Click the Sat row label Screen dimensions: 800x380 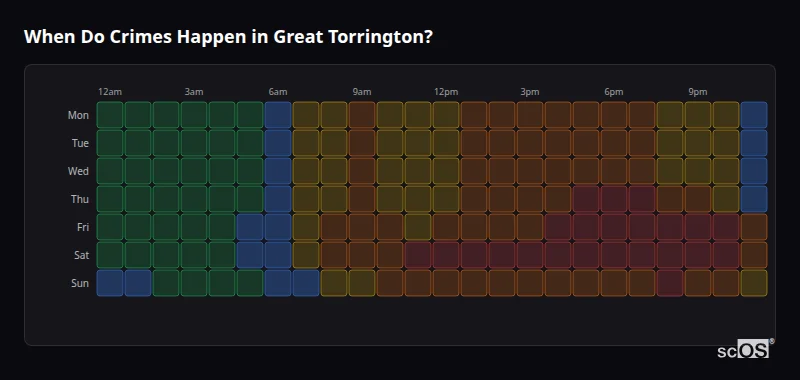82,256
